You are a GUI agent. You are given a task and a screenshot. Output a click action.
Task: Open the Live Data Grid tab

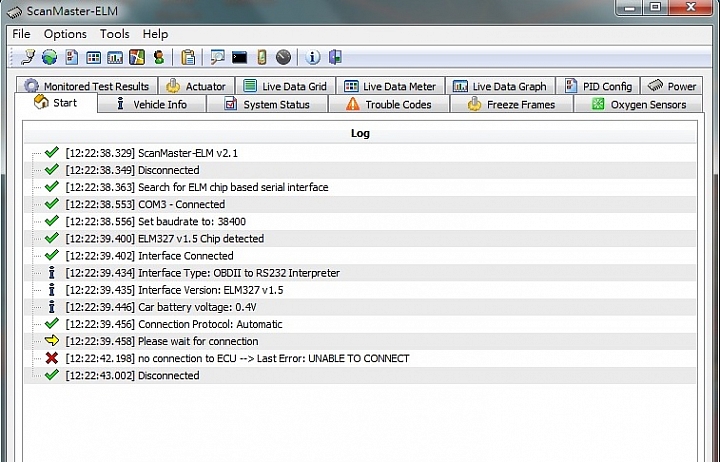(285, 86)
